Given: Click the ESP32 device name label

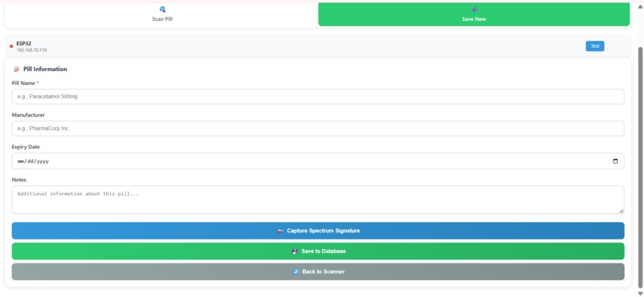Looking at the screenshot, I should (x=24, y=43).
